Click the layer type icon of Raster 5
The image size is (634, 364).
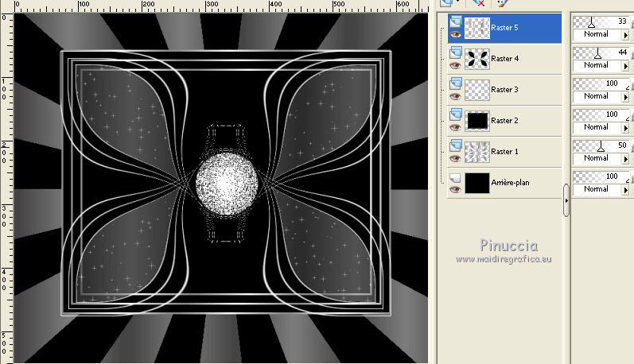(x=456, y=21)
